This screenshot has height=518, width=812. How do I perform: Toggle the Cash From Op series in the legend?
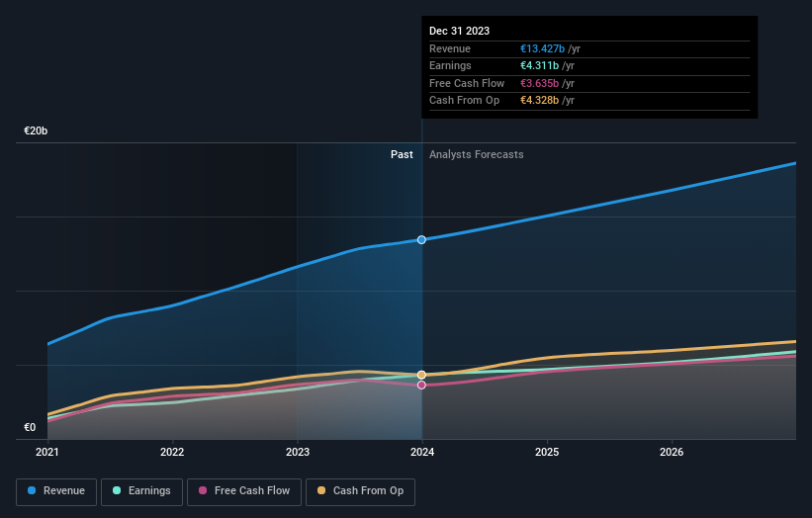click(x=360, y=491)
